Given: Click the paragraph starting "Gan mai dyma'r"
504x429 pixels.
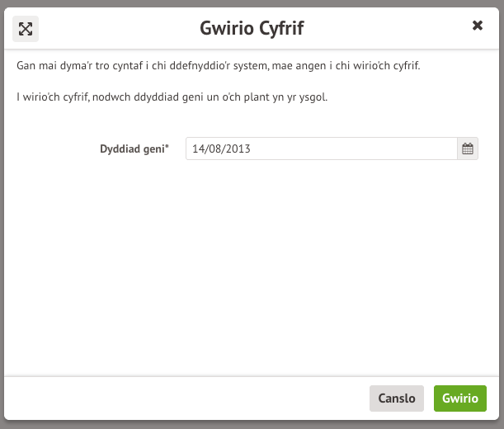Looking at the screenshot, I should click(x=219, y=65).
